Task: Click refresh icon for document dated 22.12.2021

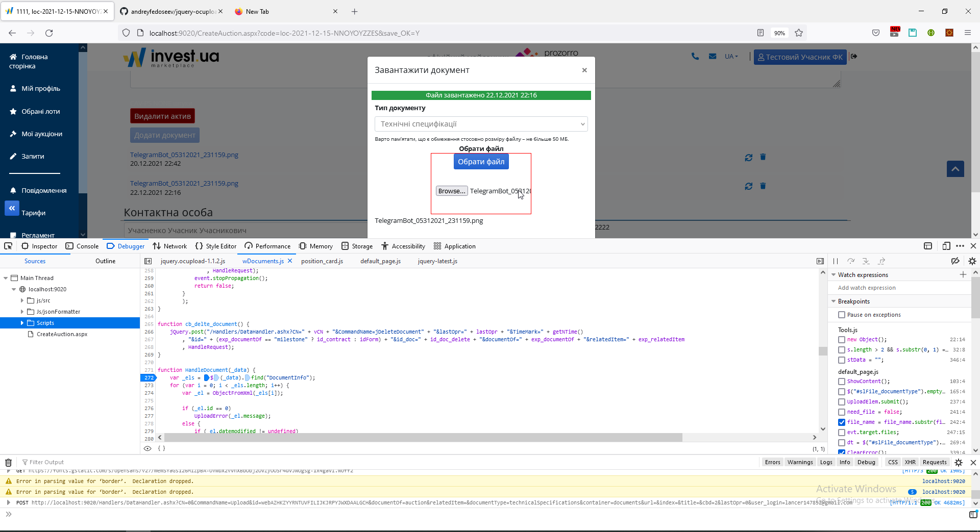Action: click(x=748, y=186)
